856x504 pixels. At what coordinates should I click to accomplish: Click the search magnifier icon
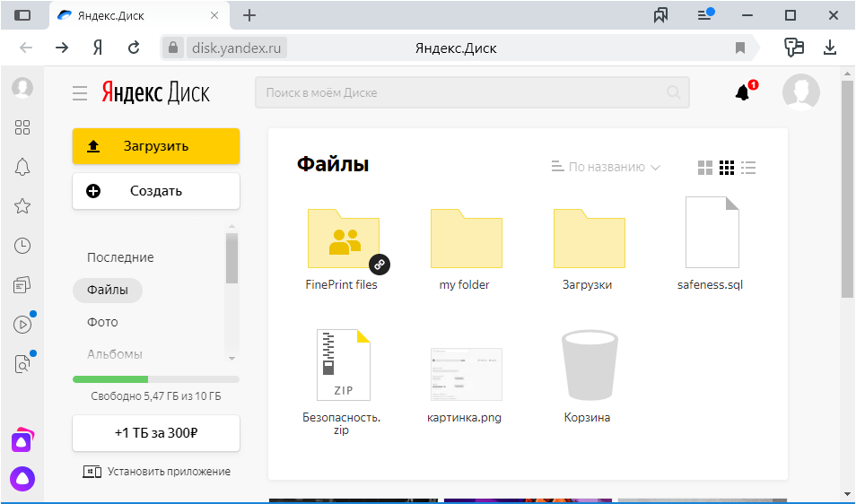(x=674, y=92)
